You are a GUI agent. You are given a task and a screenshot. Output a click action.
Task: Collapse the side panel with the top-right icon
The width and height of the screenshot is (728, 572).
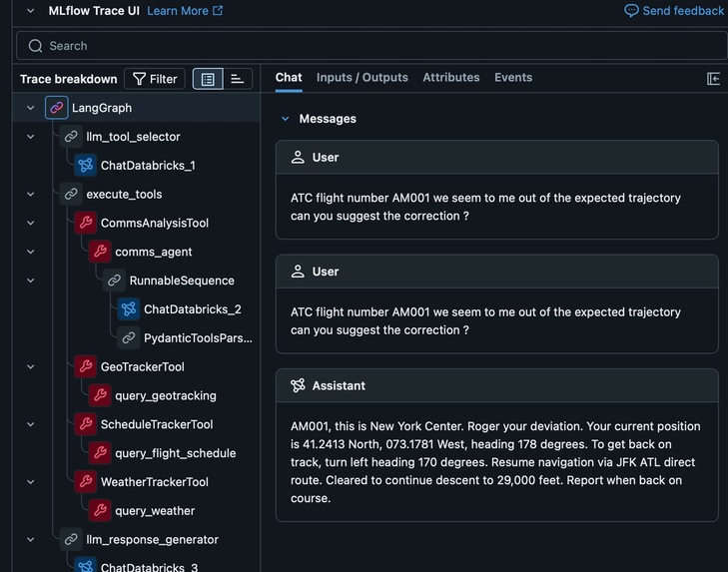coord(713,79)
